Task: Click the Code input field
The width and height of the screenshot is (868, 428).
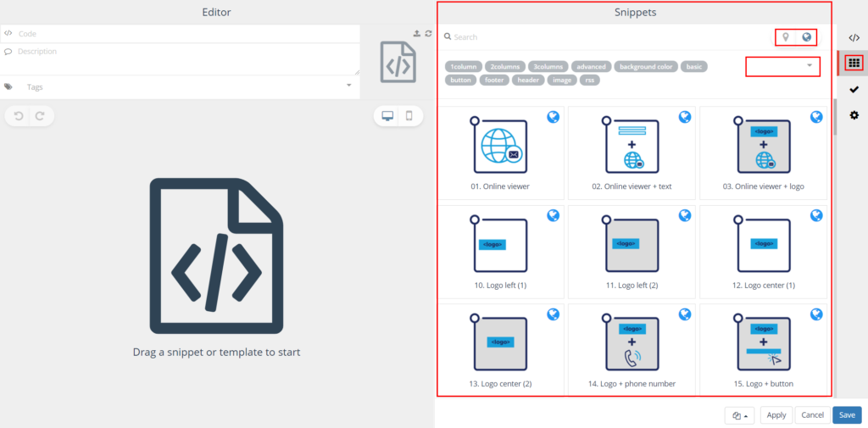Action: click(180, 34)
